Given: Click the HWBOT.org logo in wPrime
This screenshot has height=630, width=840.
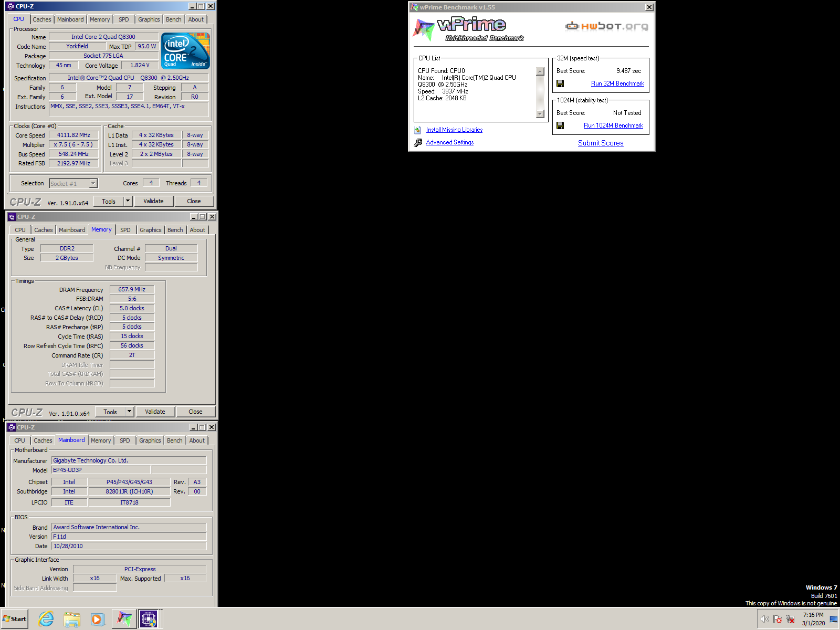Looking at the screenshot, I should click(x=606, y=26).
